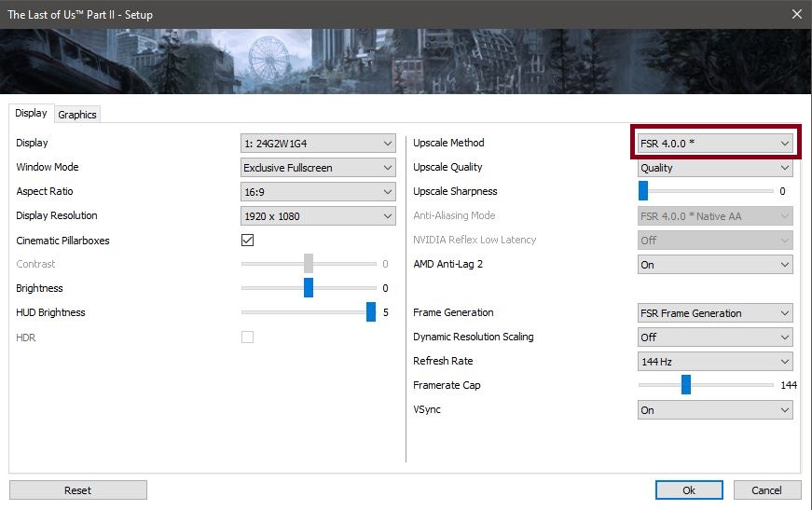Expand the Aspect Ratio dropdown
Image resolution: width=812 pixels, height=510 pixels.
[x=318, y=192]
